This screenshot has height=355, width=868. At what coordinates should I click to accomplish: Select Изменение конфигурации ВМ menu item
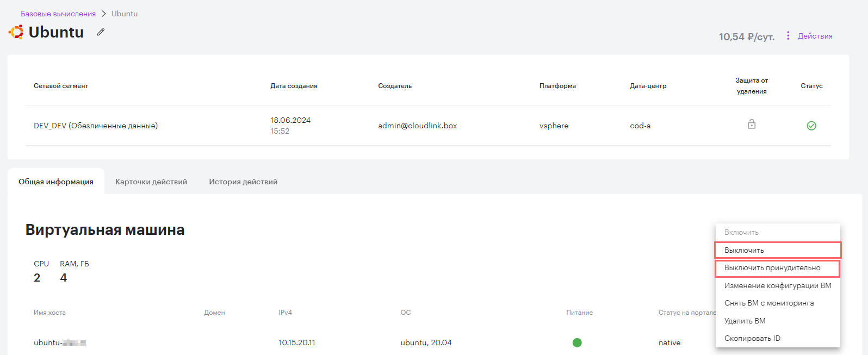pos(778,285)
